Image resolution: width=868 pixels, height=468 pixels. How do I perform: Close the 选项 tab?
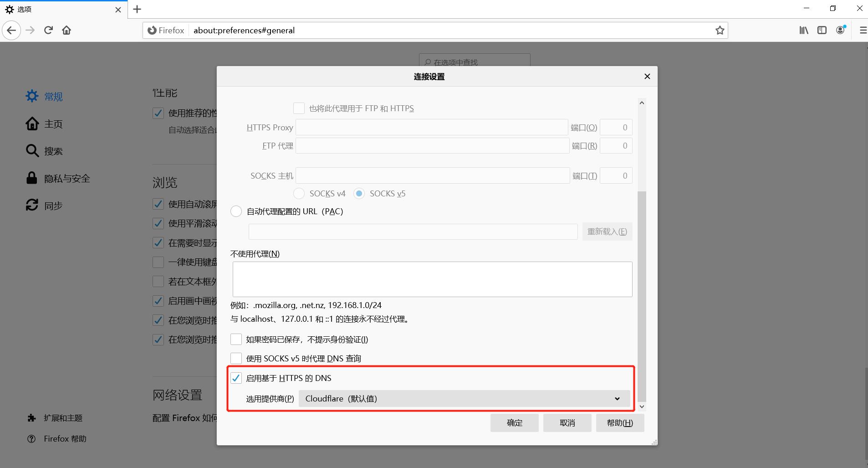tap(118, 10)
